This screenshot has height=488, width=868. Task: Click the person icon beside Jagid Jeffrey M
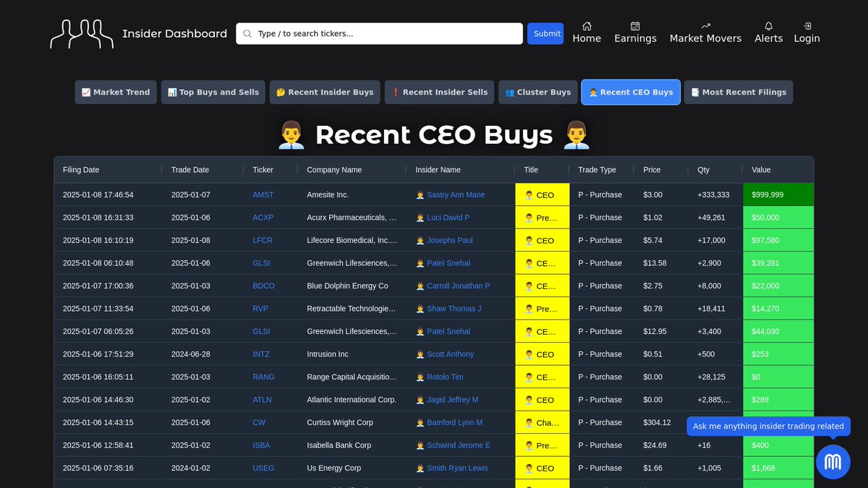coord(420,400)
